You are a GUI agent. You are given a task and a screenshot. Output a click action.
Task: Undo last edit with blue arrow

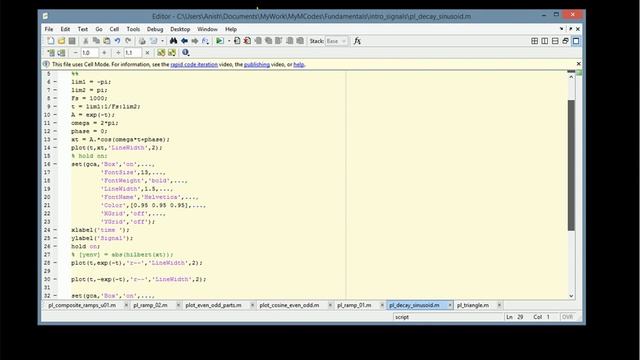point(118,41)
